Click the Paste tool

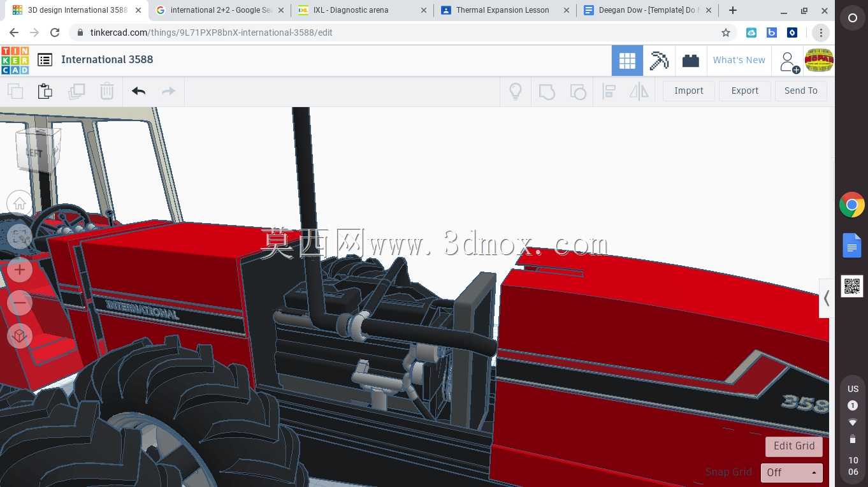click(x=45, y=91)
